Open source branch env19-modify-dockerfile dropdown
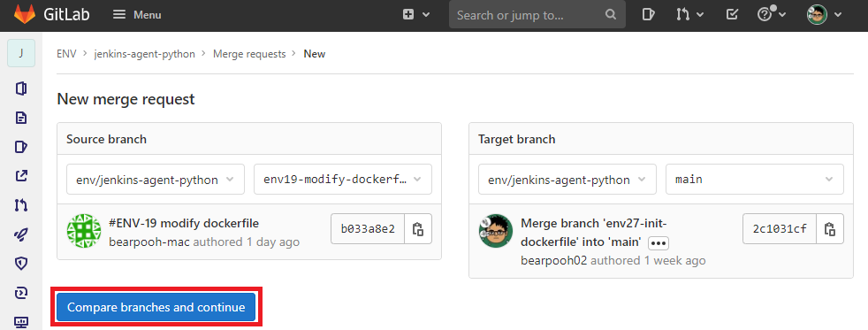Image resolution: width=868 pixels, height=330 pixels. 343,180
